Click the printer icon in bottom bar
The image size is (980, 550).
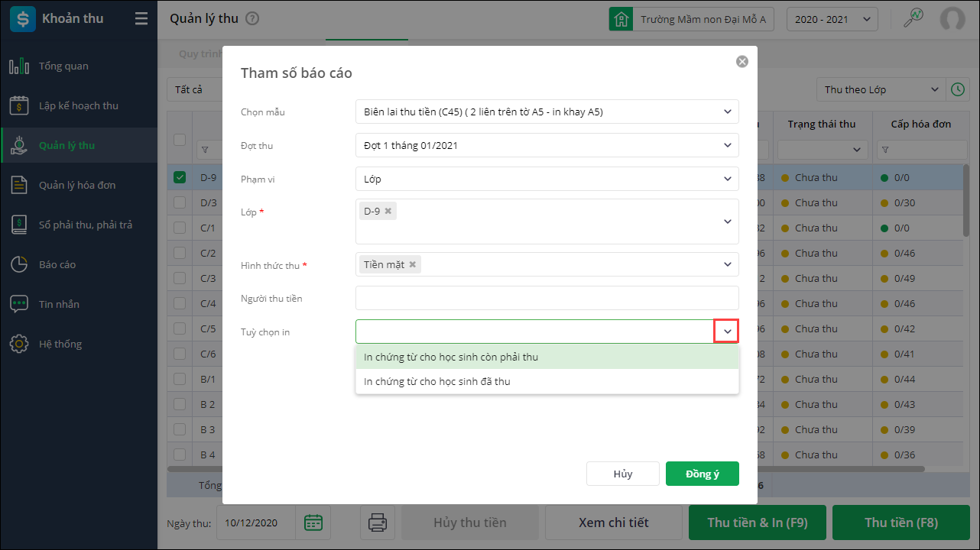pyautogui.click(x=378, y=522)
